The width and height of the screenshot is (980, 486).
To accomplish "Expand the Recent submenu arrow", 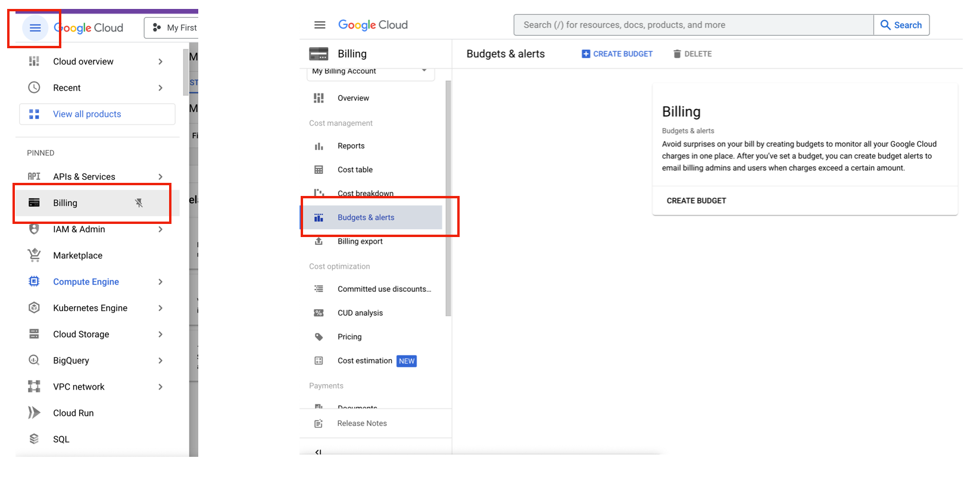I will coord(160,88).
